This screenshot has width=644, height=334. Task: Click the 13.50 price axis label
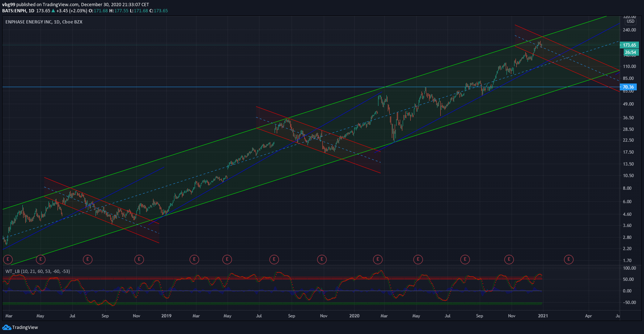click(x=628, y=164)
